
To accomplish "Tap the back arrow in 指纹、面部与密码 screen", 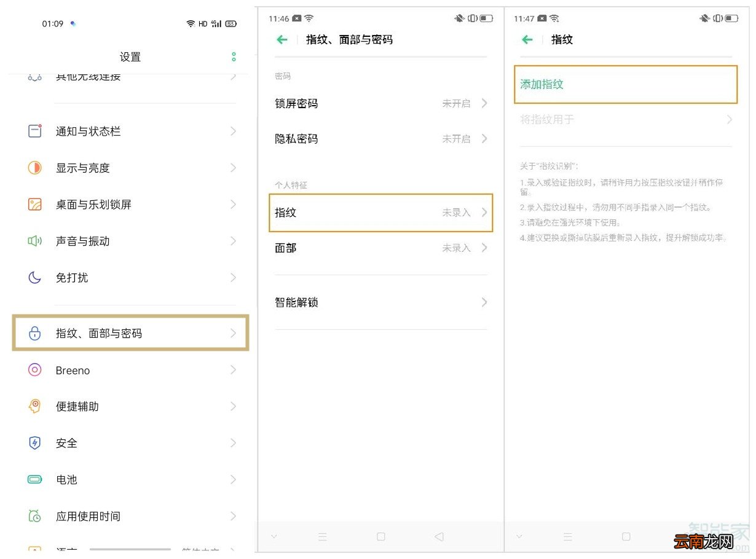I will [x=282, y=39].
